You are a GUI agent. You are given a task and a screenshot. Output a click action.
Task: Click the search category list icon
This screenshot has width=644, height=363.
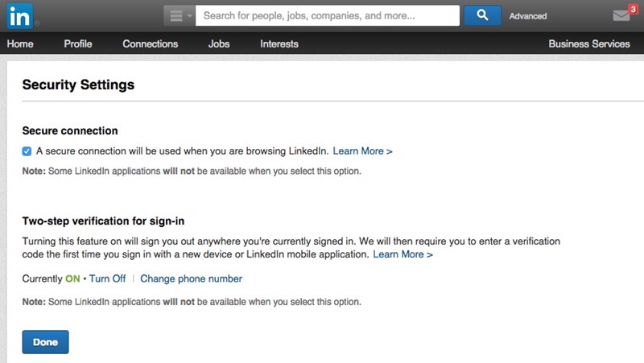175,15
